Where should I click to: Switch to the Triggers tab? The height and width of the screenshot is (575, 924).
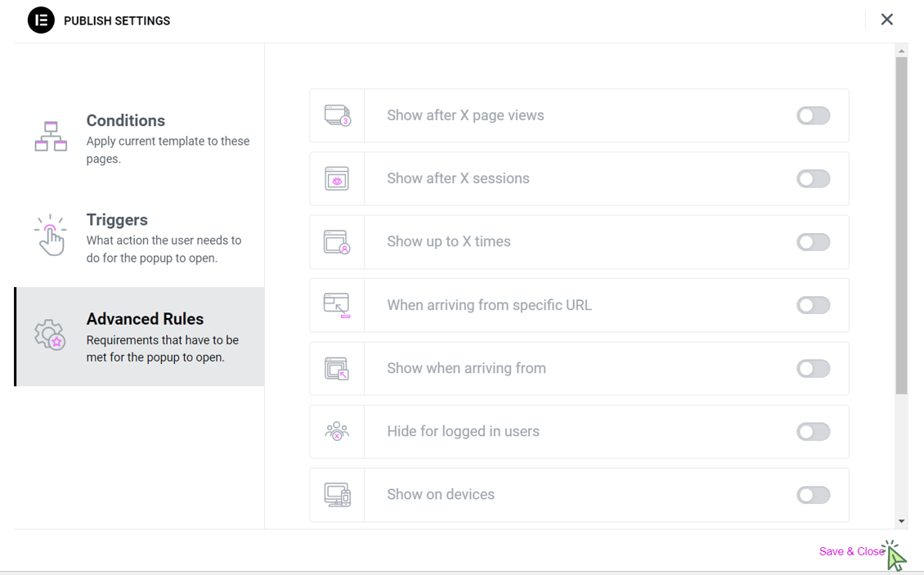139,238
